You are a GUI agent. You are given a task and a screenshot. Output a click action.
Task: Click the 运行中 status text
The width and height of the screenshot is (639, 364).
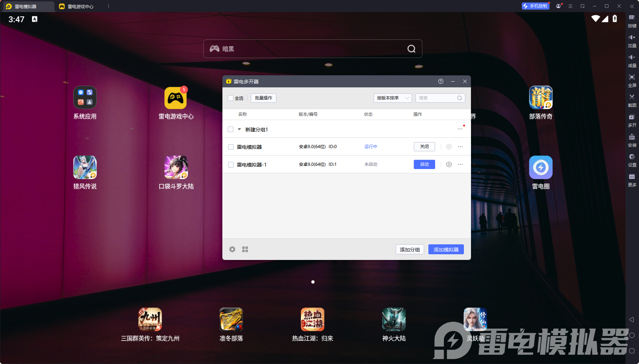click(x=371, y=147)
